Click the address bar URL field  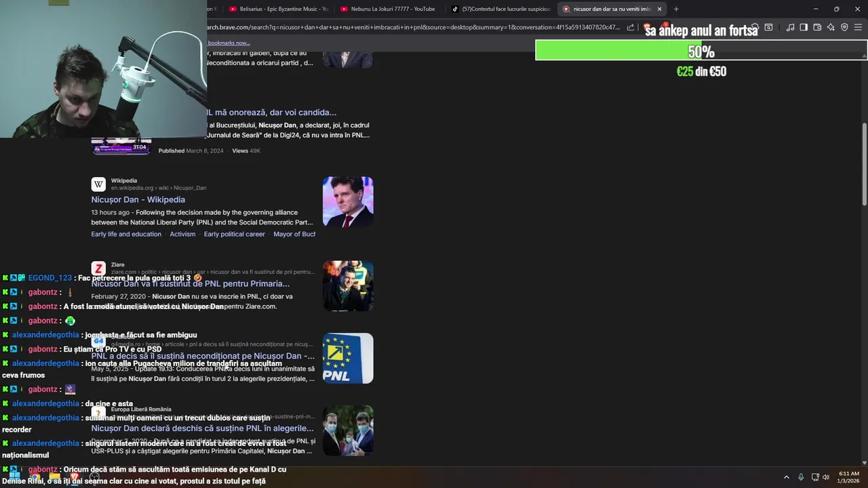[414, 27]
